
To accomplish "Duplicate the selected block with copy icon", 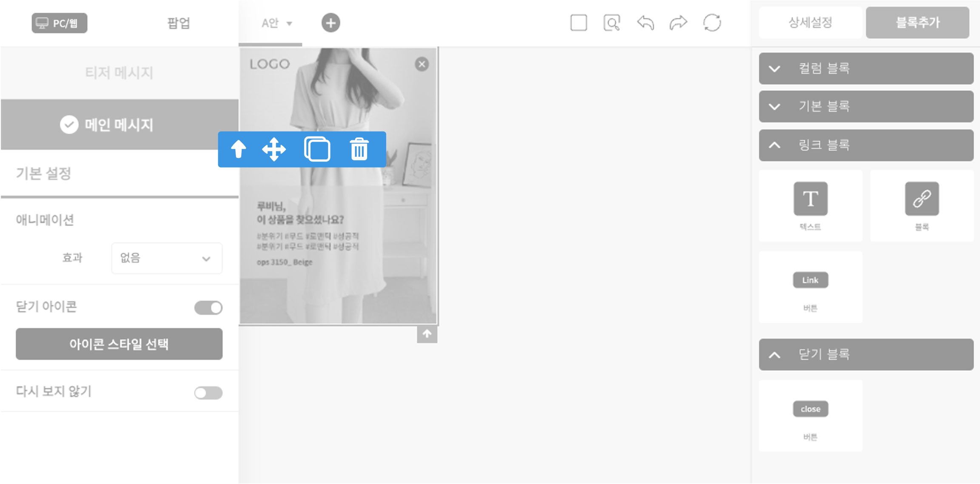I will tap(317, 149).
